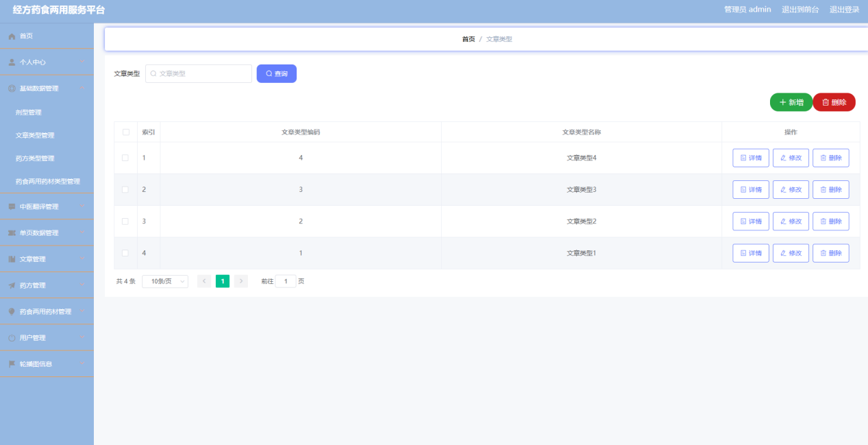Tick the checkbox beside 文章类型1
This screenshot has width=868, height=445.
(125, 253)
